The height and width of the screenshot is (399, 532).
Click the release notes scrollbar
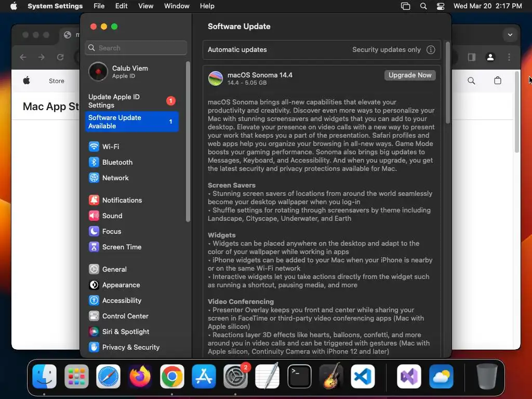tap(447, 83)
